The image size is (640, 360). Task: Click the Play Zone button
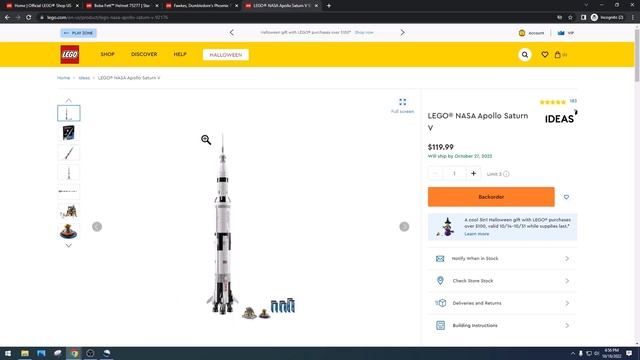(78, 33)
